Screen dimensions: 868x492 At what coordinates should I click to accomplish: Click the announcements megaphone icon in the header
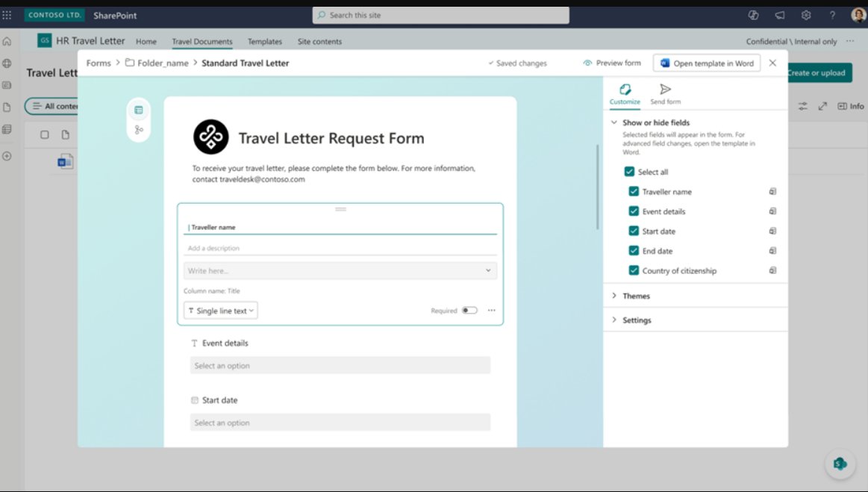778,15
